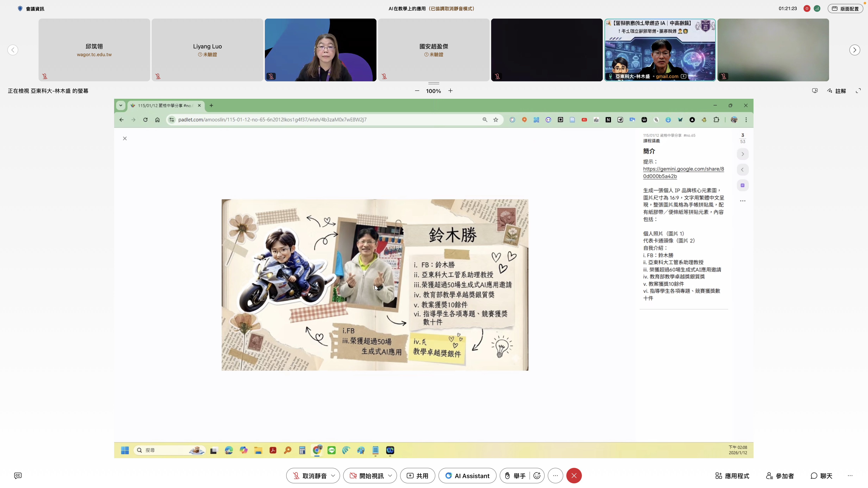Toggle 舉手 raise hand button
This screenshot has height=488, width=868.
pos(515,476)
